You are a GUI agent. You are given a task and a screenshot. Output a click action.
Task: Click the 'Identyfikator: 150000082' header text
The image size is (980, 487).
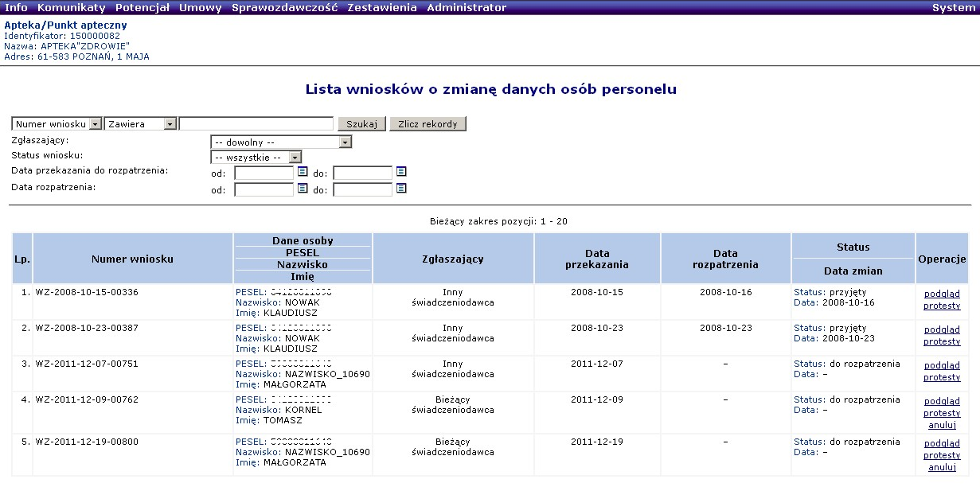point(62,36)
